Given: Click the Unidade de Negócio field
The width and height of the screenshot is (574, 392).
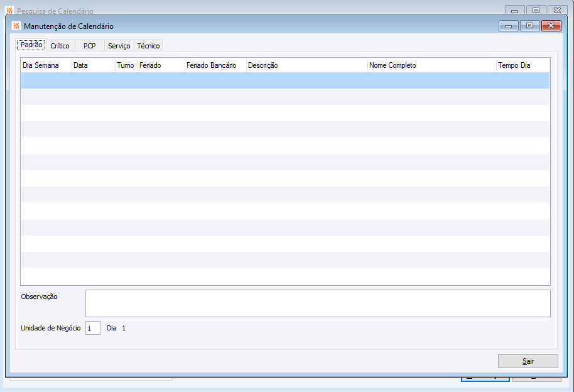Looking at the screenshot, I should [92, 329].
